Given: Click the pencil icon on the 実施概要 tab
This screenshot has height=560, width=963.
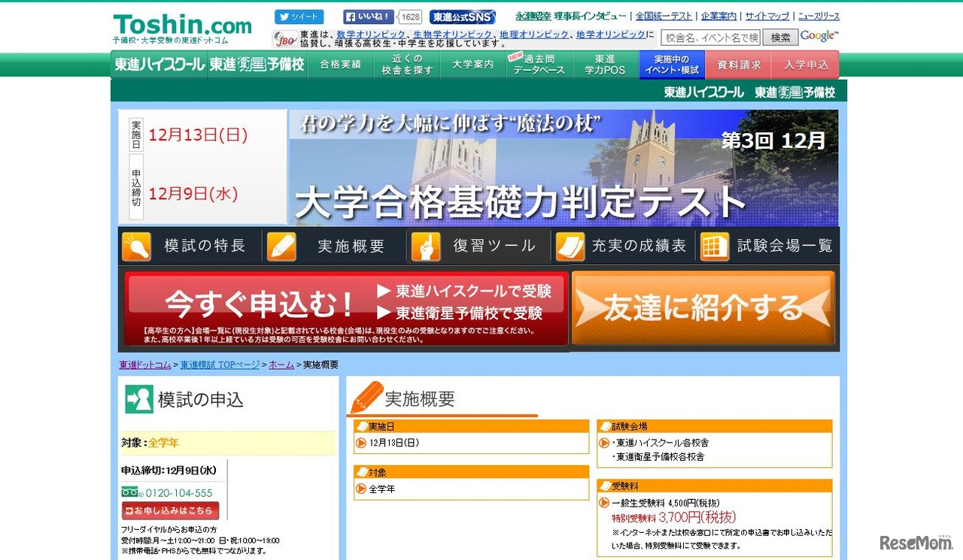Looking at the screenshot, I should click(281, 245).
